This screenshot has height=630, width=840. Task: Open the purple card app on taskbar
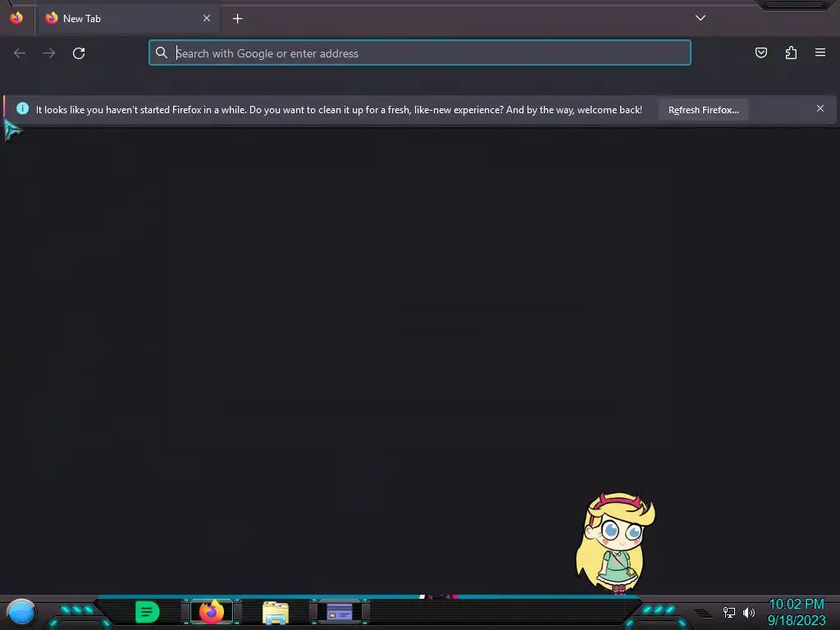pyautogui.click(x=340, y=612)
